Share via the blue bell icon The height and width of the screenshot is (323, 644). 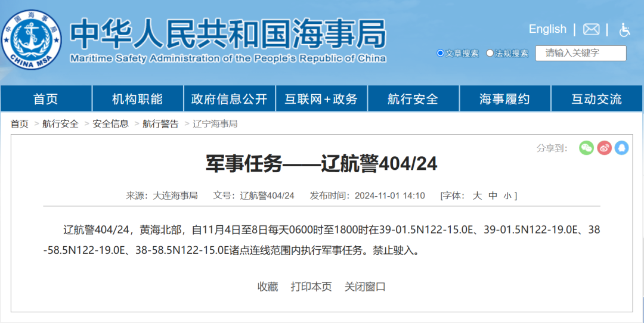[x=621, y=148]
